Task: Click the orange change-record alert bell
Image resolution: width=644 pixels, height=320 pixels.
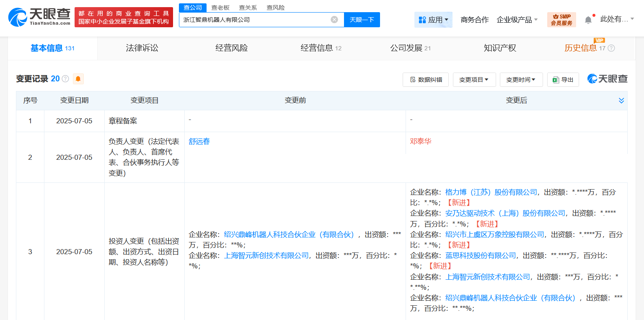Action: click(x=78, y=79)
